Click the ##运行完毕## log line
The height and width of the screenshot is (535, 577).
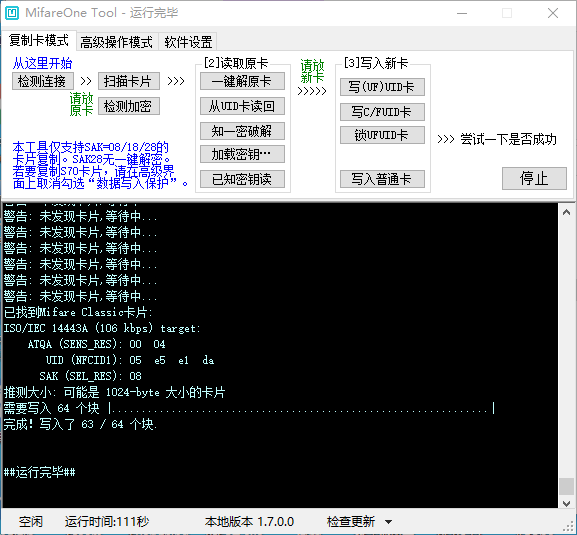coord(40,472)
